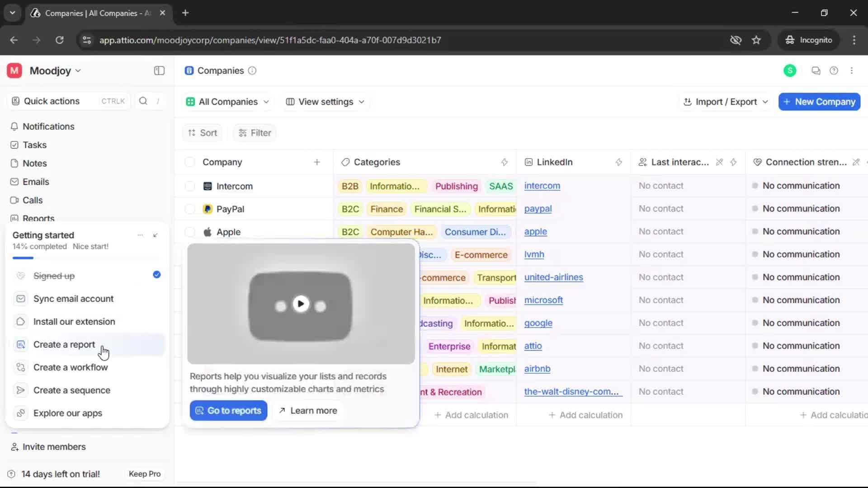Expand the Import / Export menu
Viewport: 868px width, 488px height.
click(x=725, y=102)
